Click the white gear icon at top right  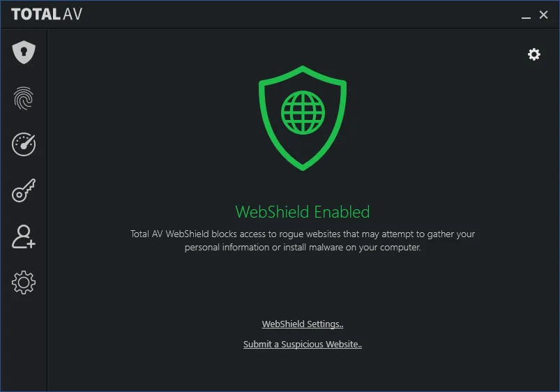[x=534, y=54]
